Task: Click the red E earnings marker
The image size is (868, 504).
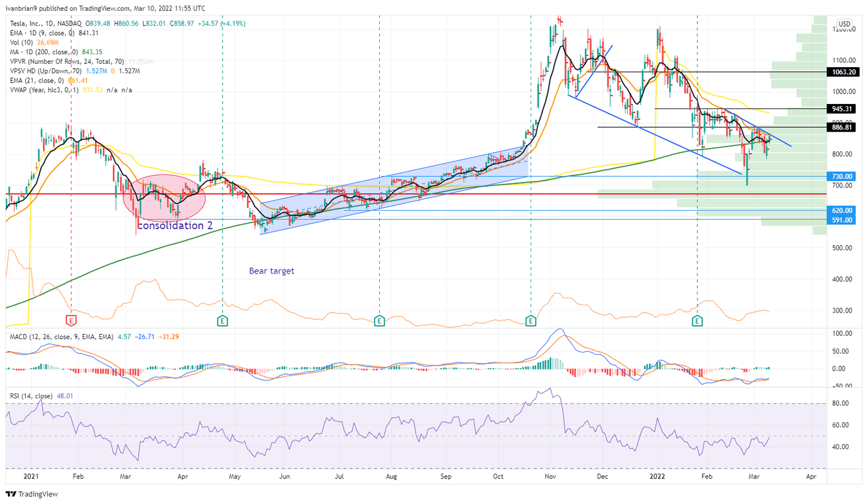Action: [x=71, y=321]
